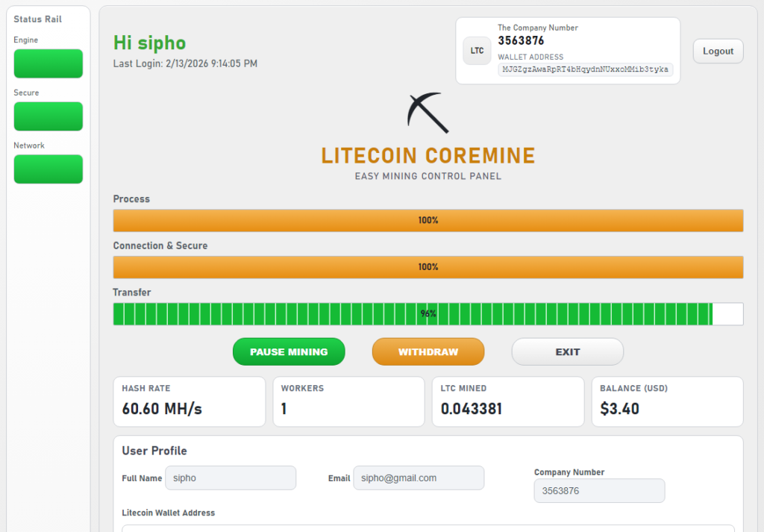764x532 pixels.
Task: View the Balance (USD) stat card
Action: click(667, 401)
